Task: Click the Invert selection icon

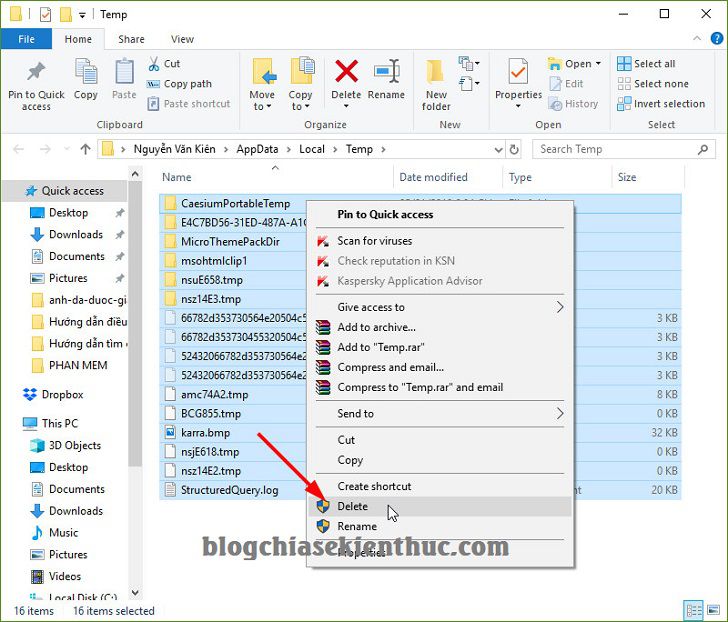Action: 624,104
